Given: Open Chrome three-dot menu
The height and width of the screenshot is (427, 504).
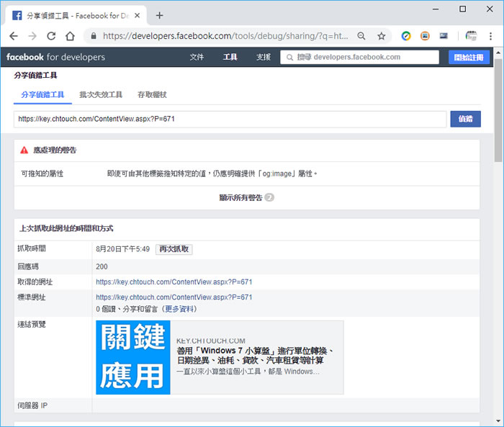Looking at the screenshot, I should pos(490,36).
